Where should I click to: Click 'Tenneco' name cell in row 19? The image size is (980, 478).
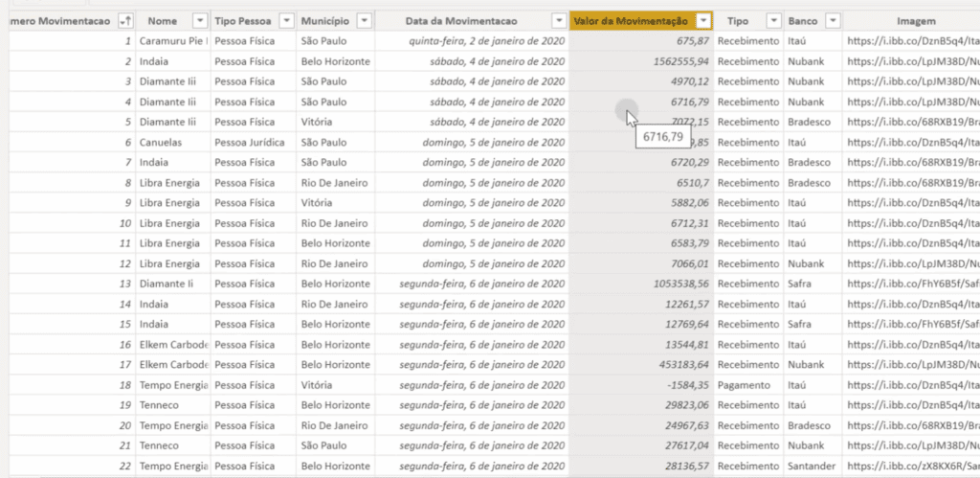(173, 405)
